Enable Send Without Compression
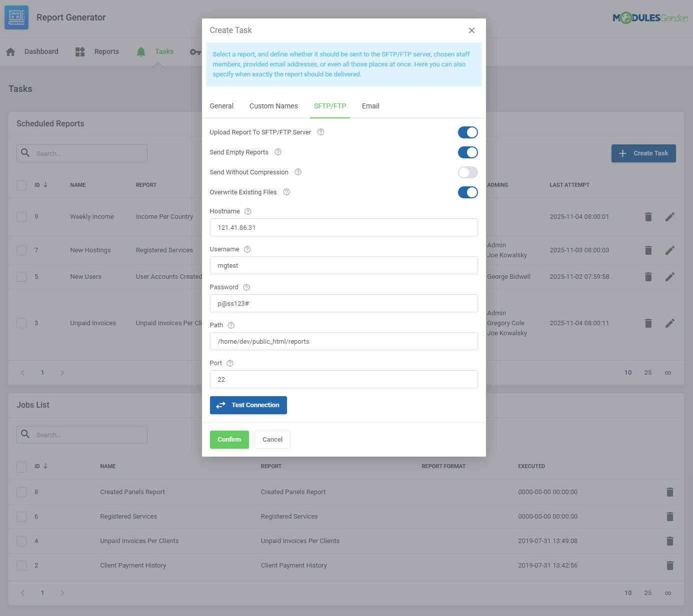The image size is (693, 616). (x=467, y=172)
